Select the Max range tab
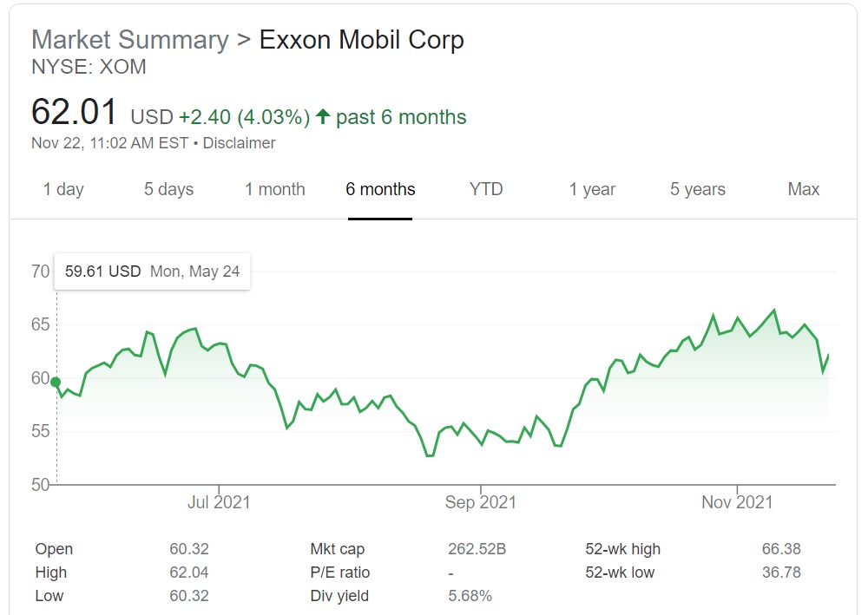868x615 pixels. coord(803,189)
